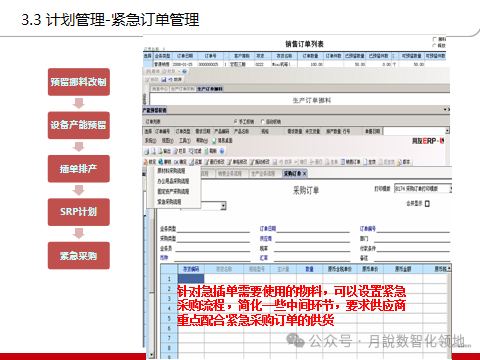Viewport: 480px width, 360px height.
Task: Click the 订单日期 field in purchase order
Action: coord(313,229)
